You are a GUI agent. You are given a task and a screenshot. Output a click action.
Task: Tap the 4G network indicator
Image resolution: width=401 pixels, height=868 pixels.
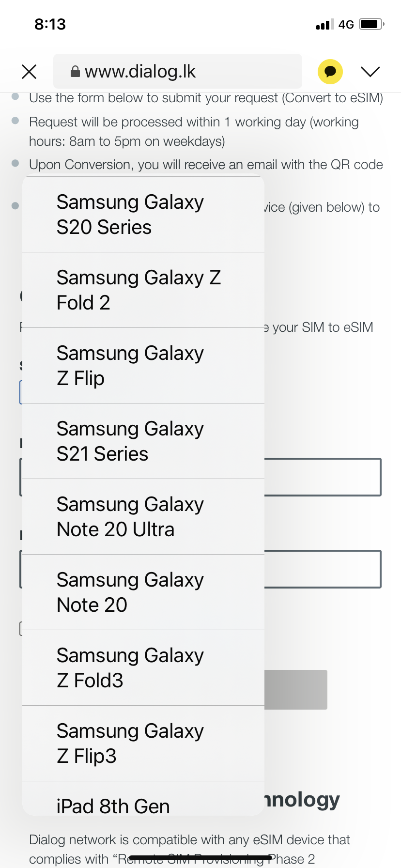pyautogui.click(x=346, y=24)
